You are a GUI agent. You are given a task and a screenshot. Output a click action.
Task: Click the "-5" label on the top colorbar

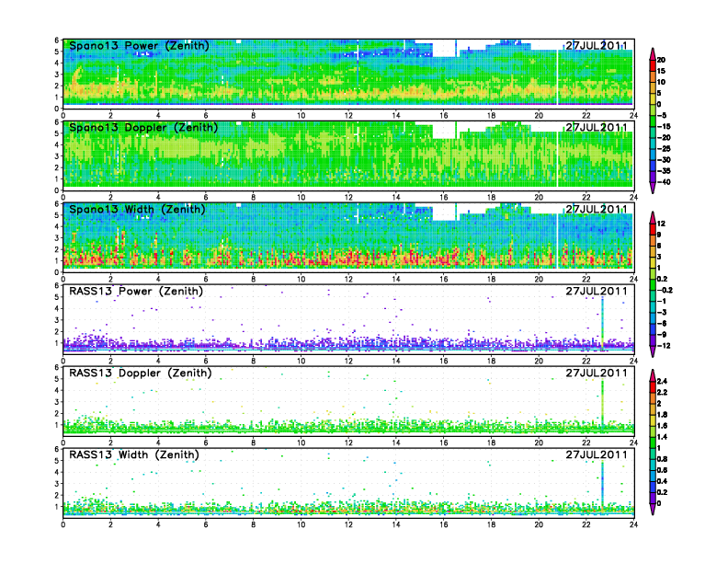tap(662, 116)
